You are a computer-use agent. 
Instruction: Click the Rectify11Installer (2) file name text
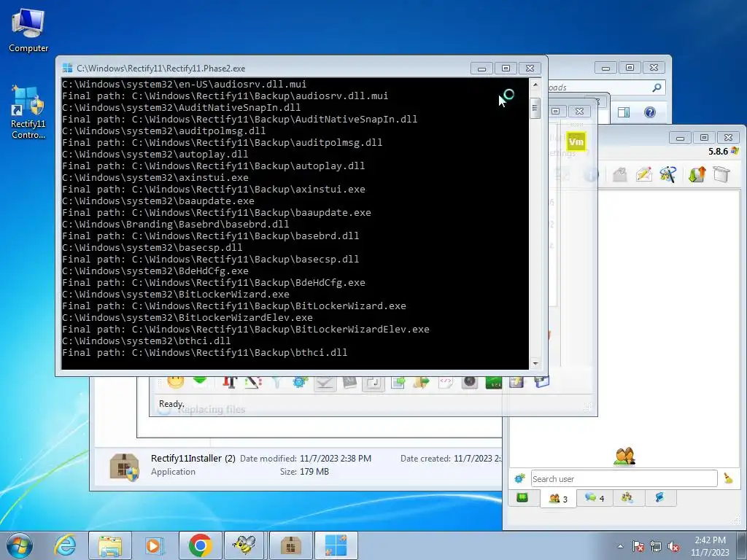(x=193, y=458)
